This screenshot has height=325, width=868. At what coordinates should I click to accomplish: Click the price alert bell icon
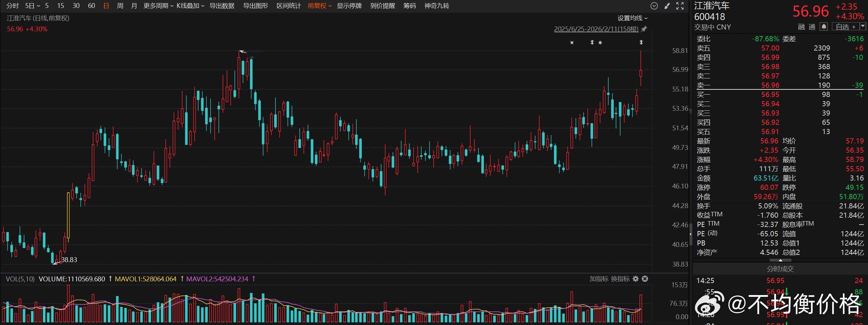[824, 26]
